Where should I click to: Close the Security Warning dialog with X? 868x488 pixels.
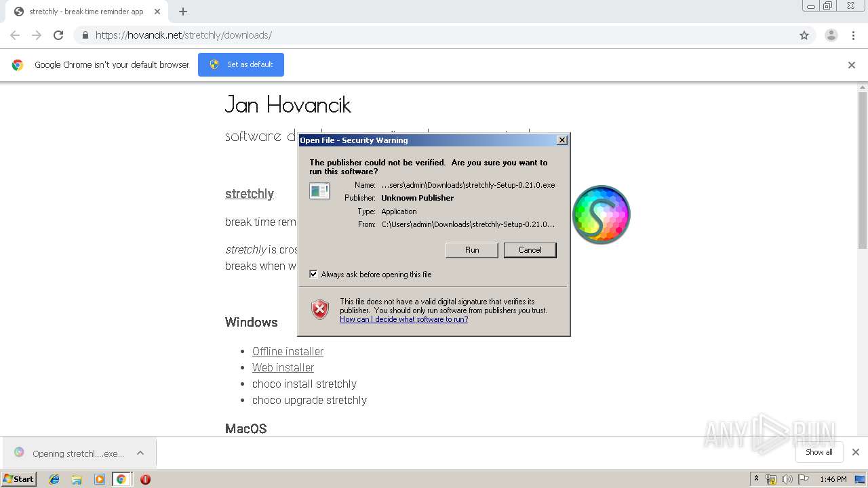(x=561, y=140)
